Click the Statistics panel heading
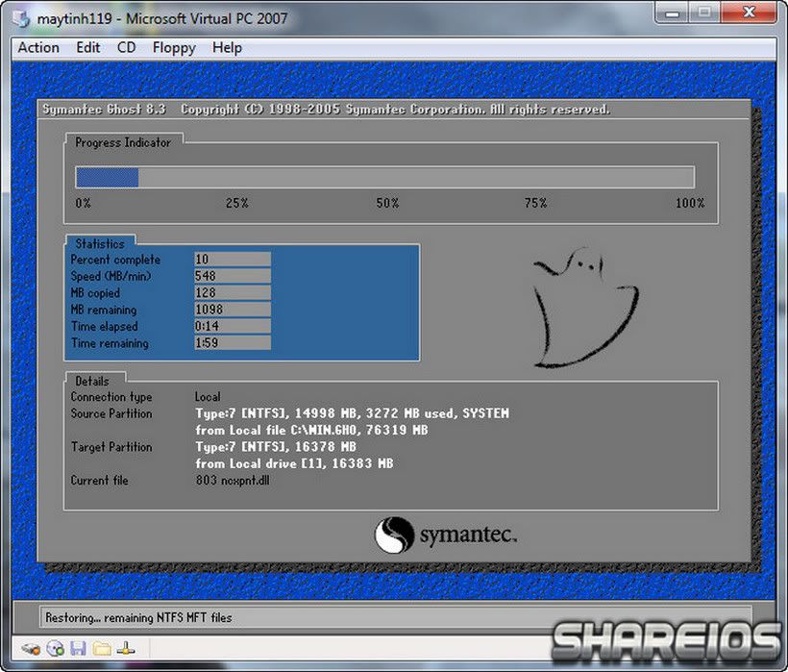 pyautogui.click(x=100, y=244)
